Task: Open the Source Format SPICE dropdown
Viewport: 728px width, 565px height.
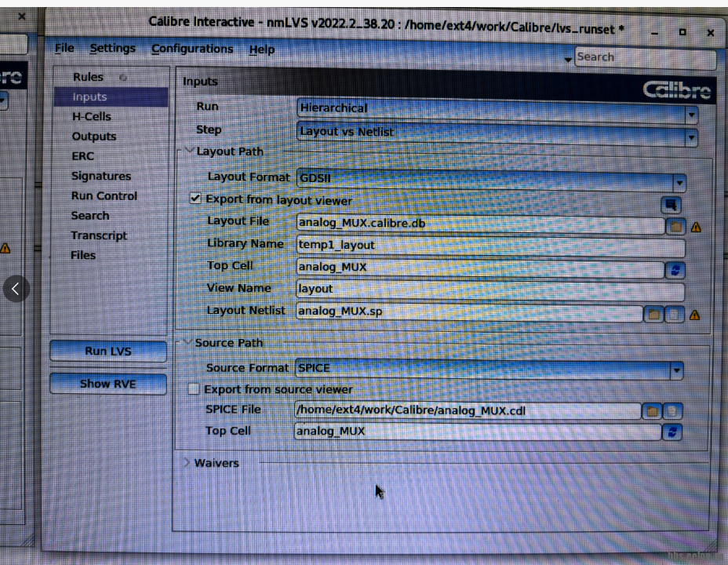Action: [676, 370]
